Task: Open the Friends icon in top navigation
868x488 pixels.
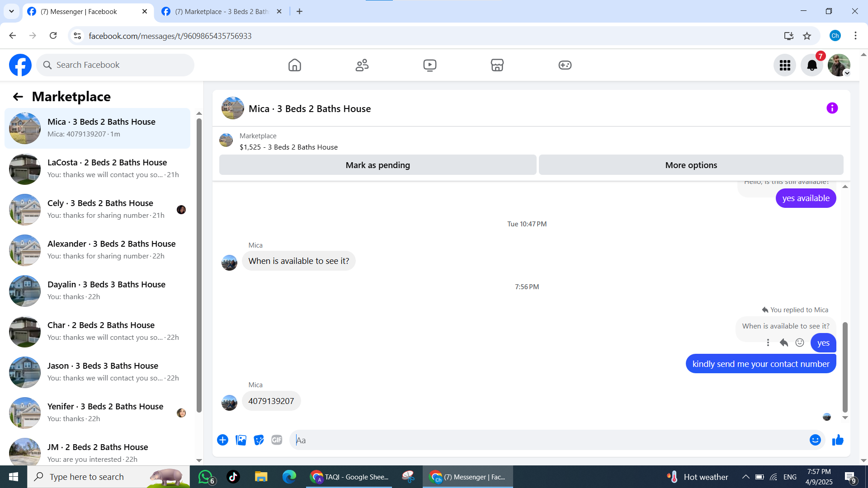Action: tap(362, 65)
